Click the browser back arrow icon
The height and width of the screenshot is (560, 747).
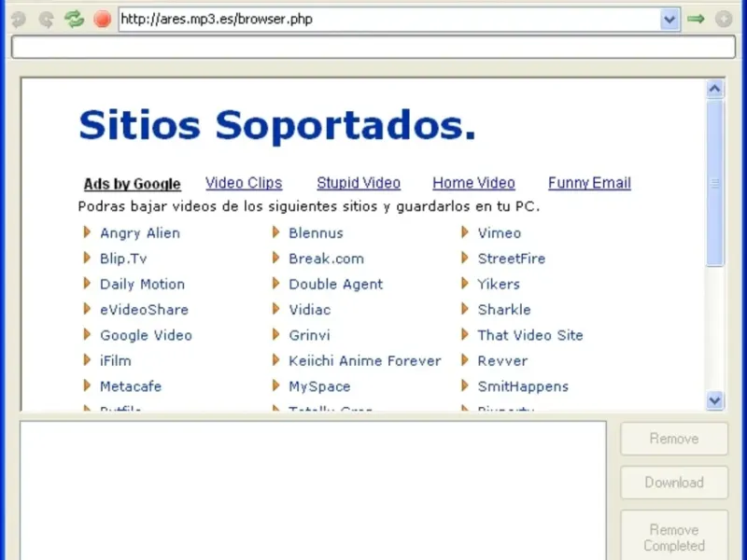point(19,20)
